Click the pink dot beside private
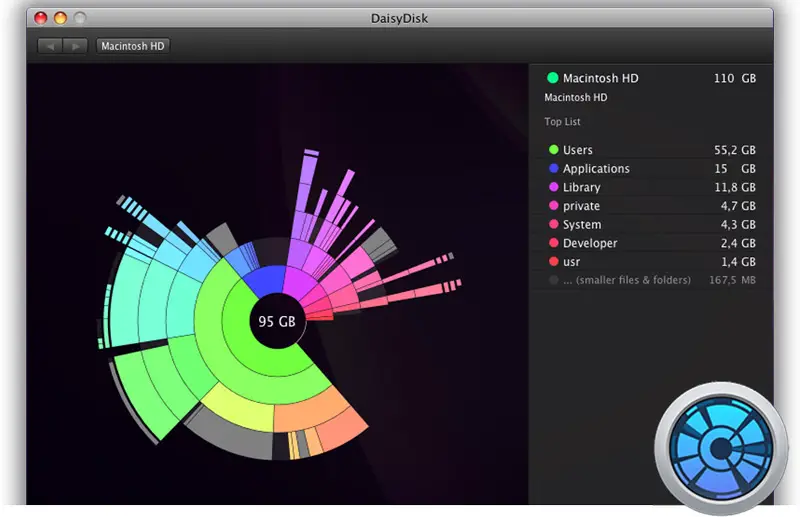This screenshot has height=517, width=800. 554,205
